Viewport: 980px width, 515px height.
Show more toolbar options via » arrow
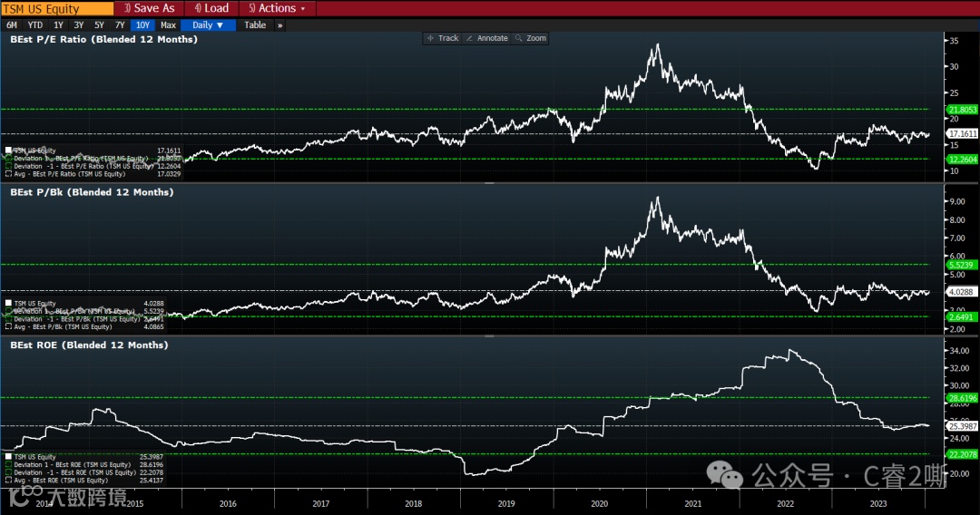click(280, 25)
